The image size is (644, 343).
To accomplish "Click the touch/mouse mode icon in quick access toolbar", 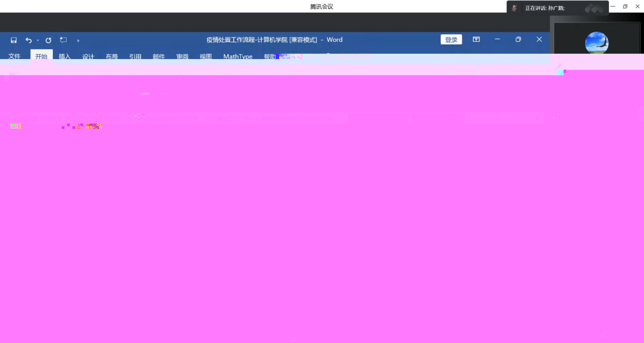I will tap(63, 40).
